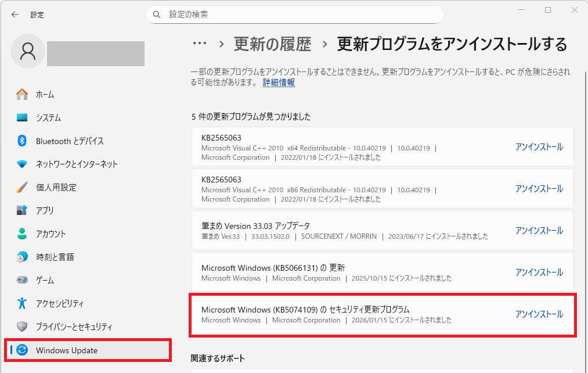Go back to 更新の履歴 breadcrumb
The width and height of the screenshot is (588, 373).
point(273,44)
